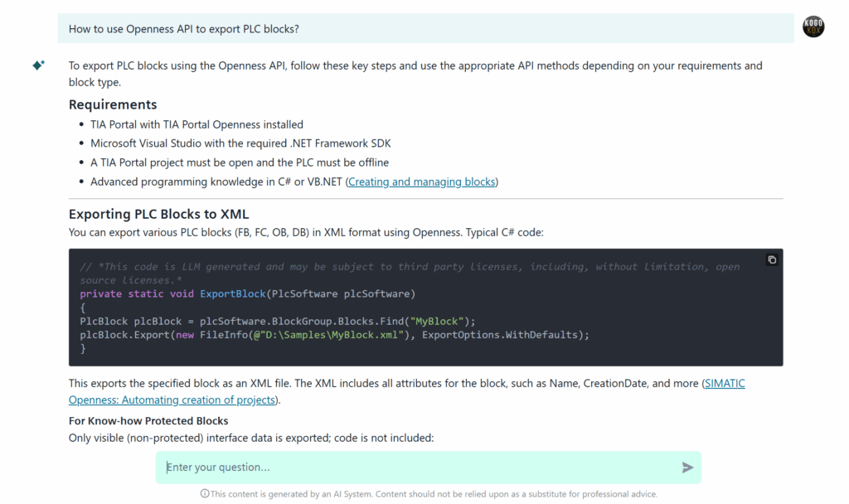Copy the code block using copy icon
The image size is (849, 504).
[772, 259]
